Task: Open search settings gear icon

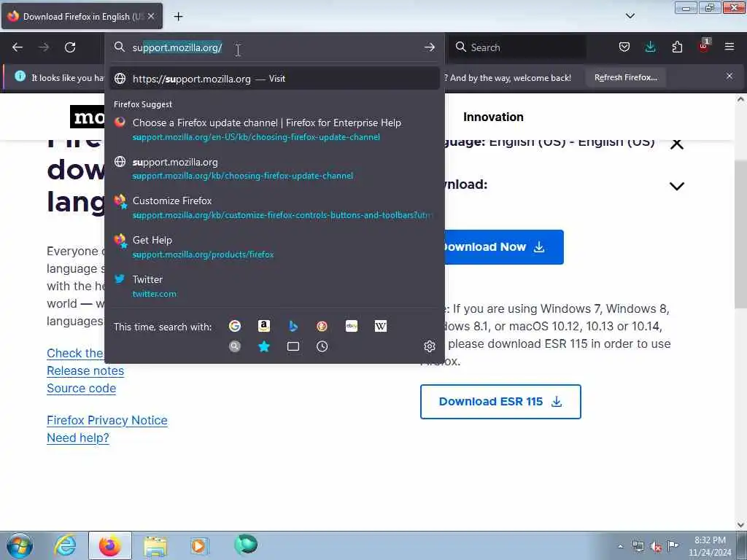Action: [429, 346]
